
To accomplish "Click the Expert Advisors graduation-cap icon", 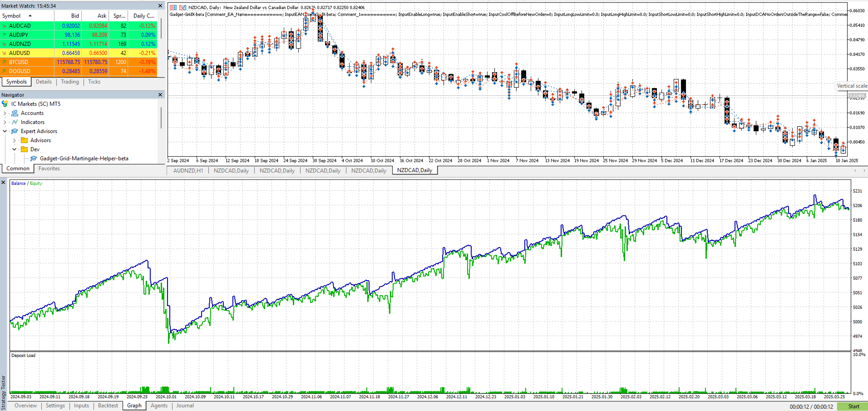I will click(15, 131).
